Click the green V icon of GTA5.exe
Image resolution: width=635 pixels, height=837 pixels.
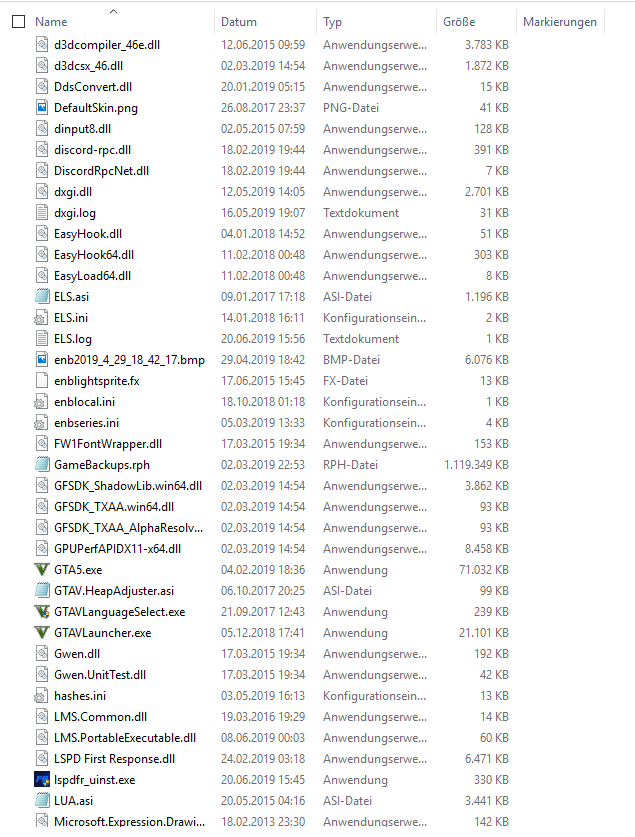click(x=42, y=570)
